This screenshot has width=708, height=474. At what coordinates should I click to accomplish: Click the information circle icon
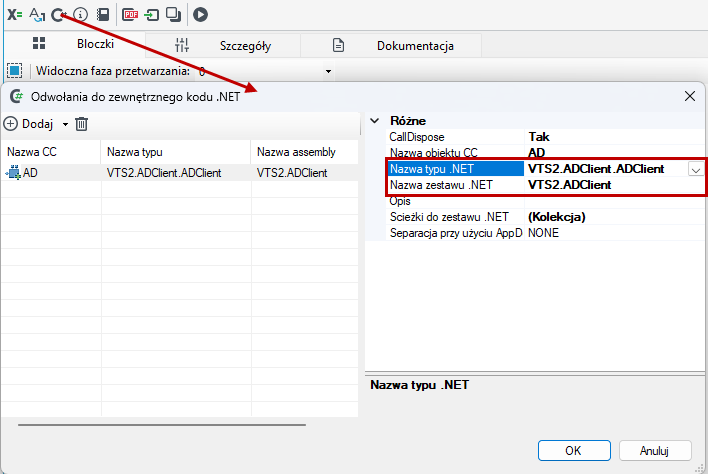(81, 14)
